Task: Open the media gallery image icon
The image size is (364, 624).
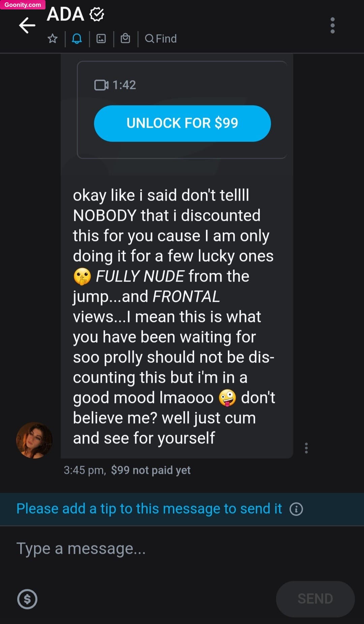Action: (x=101, y=38)
